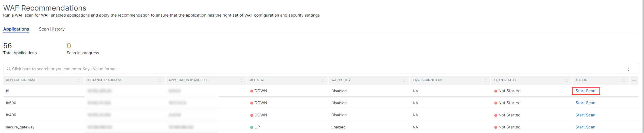Start Scan for the lb600 application
644x133 pixels.
pos(585,103)
